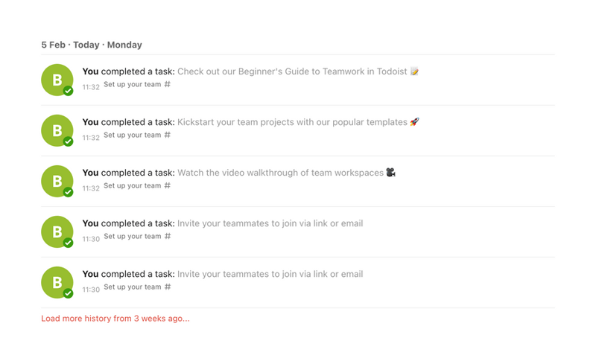Open "Set up your team" project under Kickstart task
The height and width of the screenshot is (364, 596).
(x=133, y=135)
